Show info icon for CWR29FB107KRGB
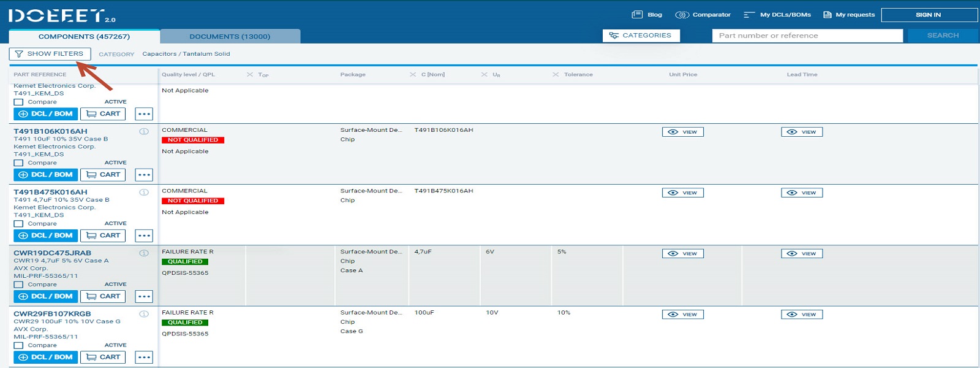 [144, 313]
